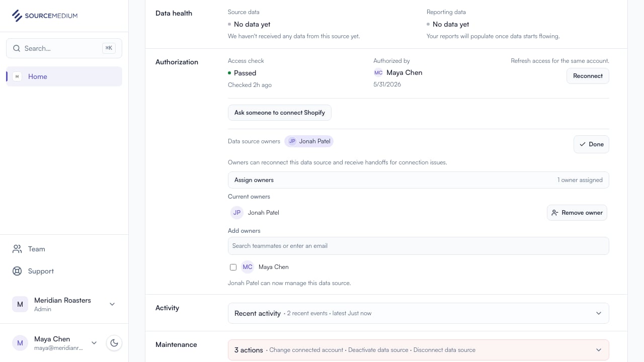Click the Reconnect button
Image resolution: width=644 pixels, height=362 pixels.
pos(588,76)
